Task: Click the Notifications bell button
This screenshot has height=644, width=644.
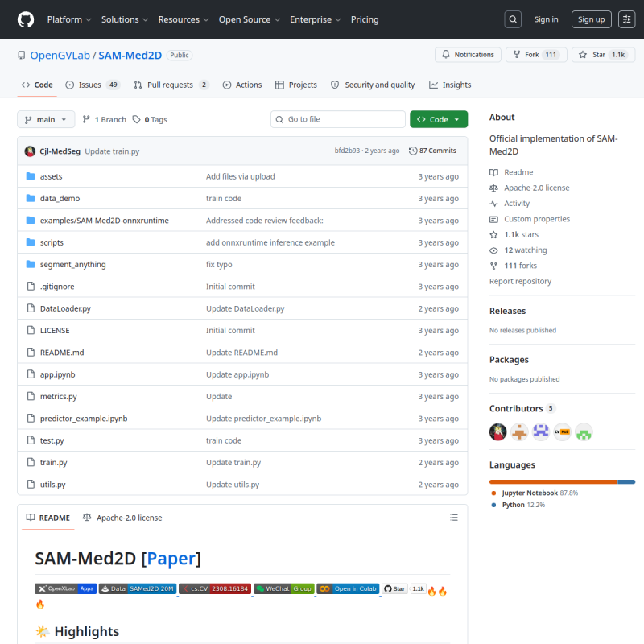Action: (x=468, y=55)
